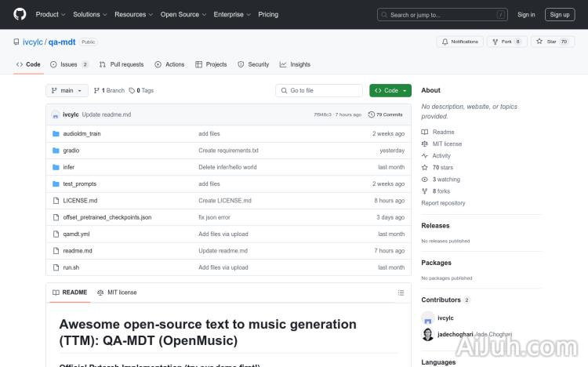Viewport: 588px width, 367px height.
Task: Open the Resources dropdown
Action: click(134, 14)
